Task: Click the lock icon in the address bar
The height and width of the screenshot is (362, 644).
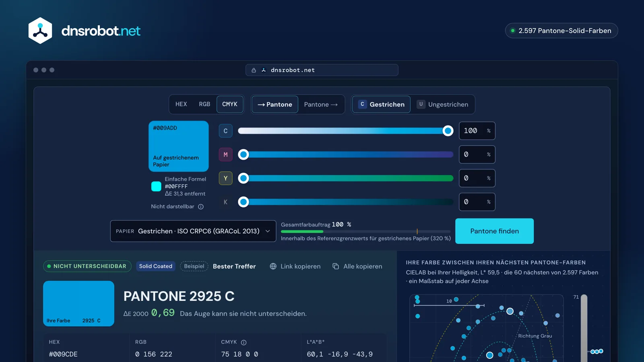Action: pos(254,70)
